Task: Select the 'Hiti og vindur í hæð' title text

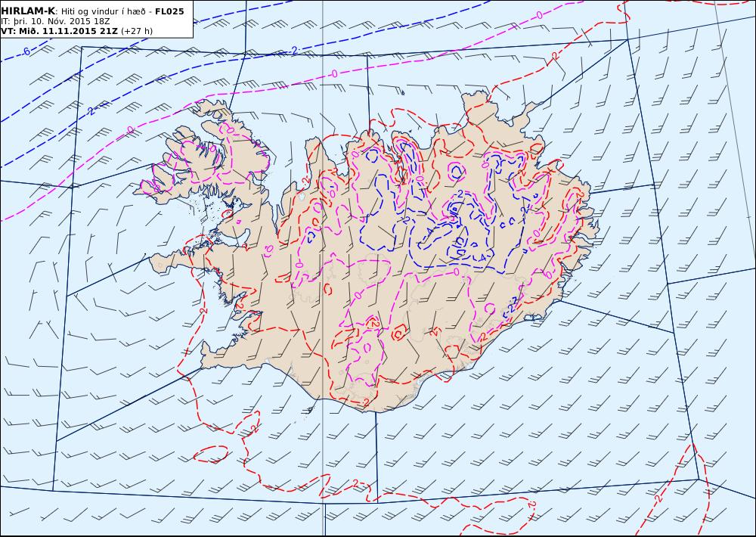Action: point(104,11)
